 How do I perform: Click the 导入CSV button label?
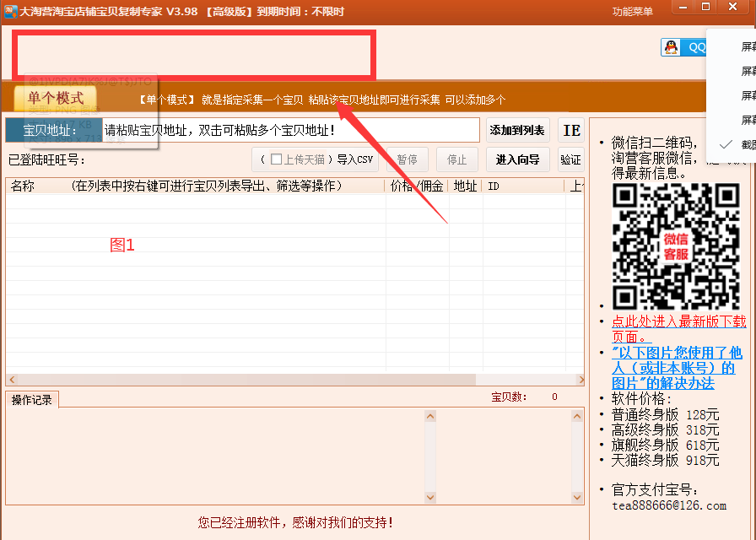click(x=355, y=159)
